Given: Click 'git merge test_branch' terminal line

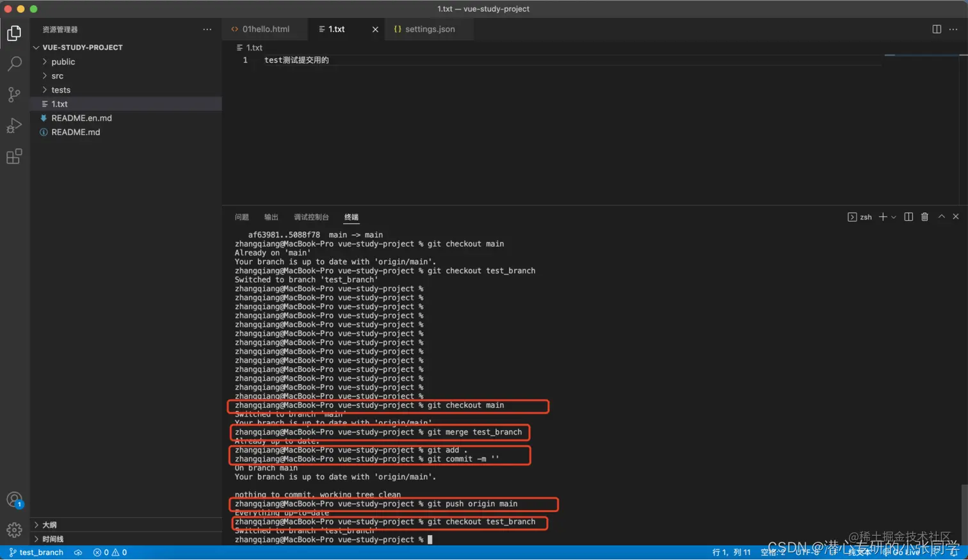Looking at the screenshot, I should (378, 432).
